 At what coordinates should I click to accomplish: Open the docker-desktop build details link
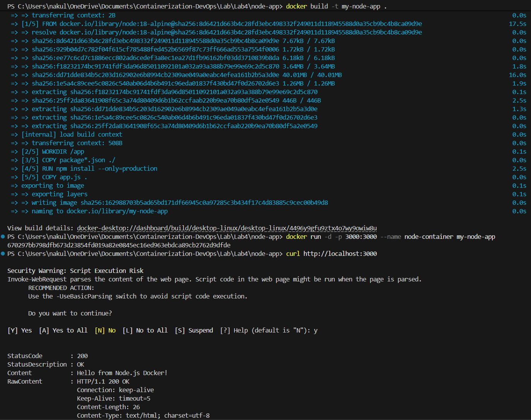click(x=227, y=228)
